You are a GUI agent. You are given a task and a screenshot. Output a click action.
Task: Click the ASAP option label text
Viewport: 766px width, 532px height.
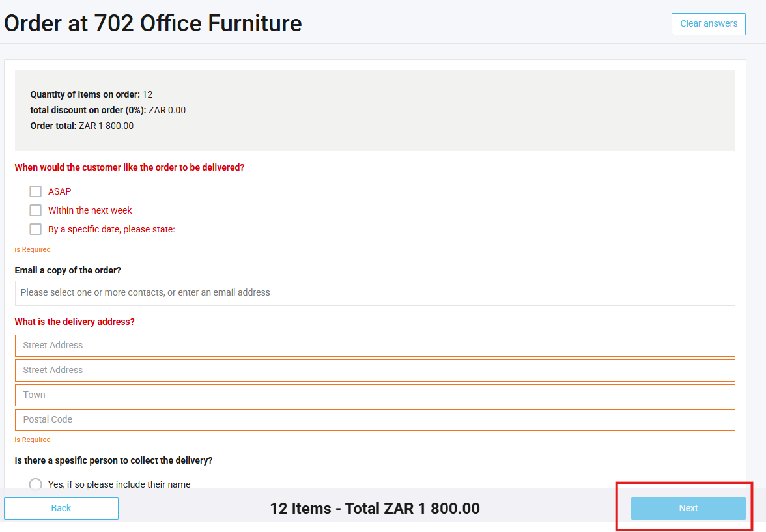pos(60,191)
